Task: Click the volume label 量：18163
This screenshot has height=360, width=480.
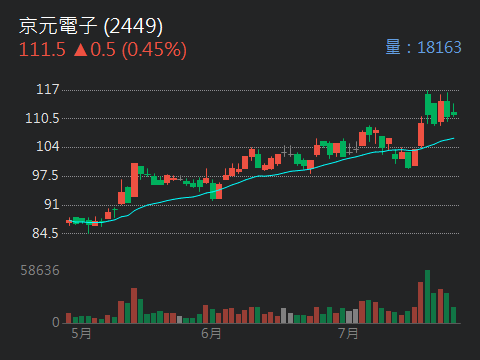Action: [x=423, y=47]
